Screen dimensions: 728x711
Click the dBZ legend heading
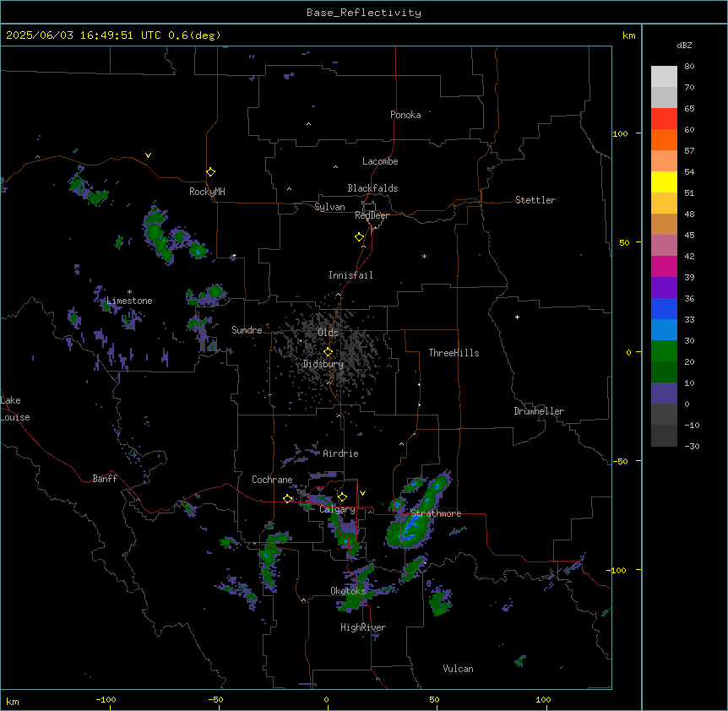pos(684,46)
